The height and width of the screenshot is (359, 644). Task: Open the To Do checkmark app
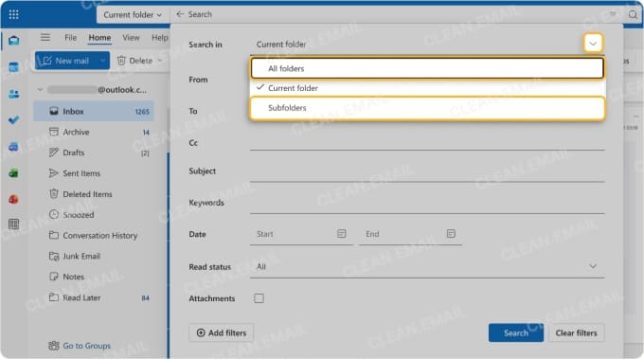pyautogui.click(x=13, y=120)
